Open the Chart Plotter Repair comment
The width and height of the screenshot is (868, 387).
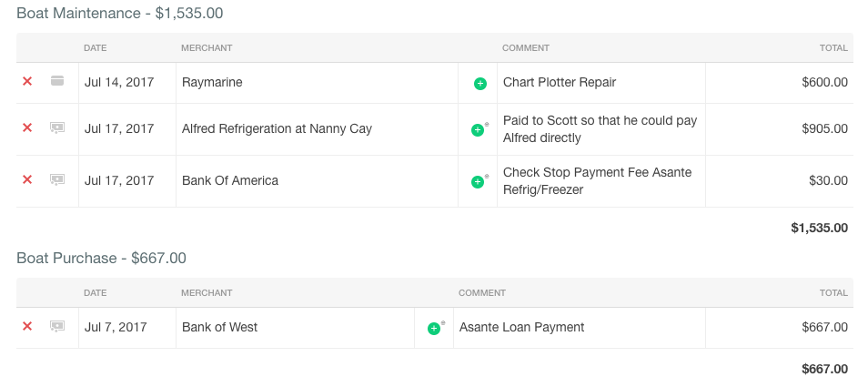coord(560,83)
